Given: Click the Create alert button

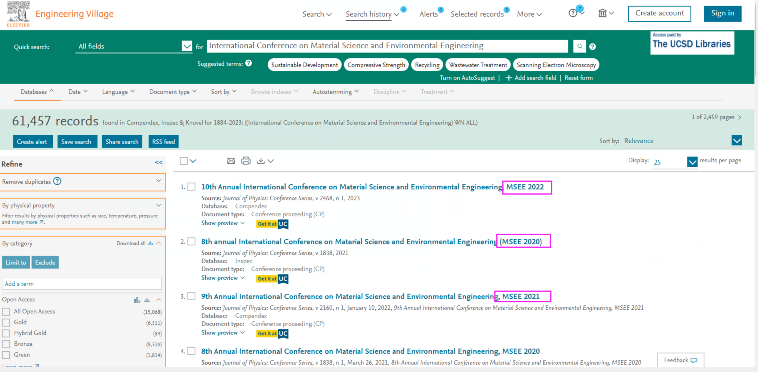Looking at the screenshot, I should [x=31, y=142].
